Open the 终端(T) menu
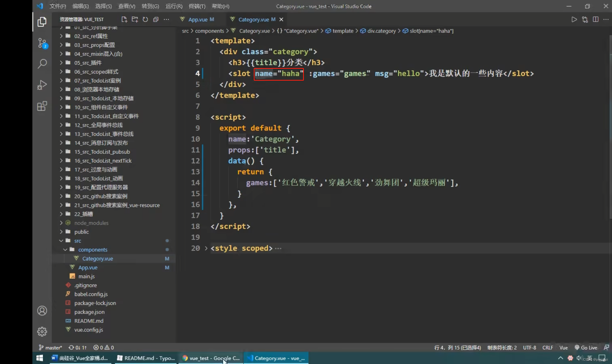Image resolution: width=612 pixels, height=364 pixels. pyautogui.click(x=197, y=6)
